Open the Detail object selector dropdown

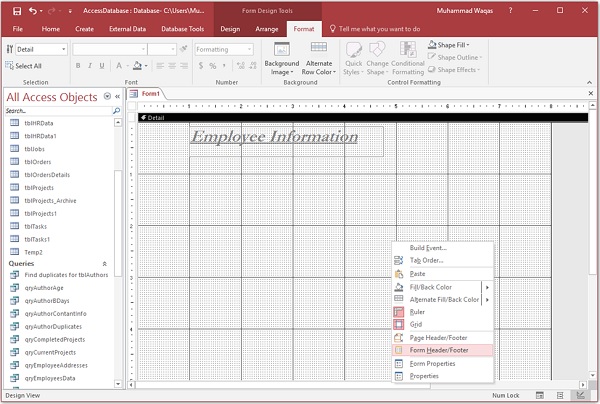click(62, 49)
